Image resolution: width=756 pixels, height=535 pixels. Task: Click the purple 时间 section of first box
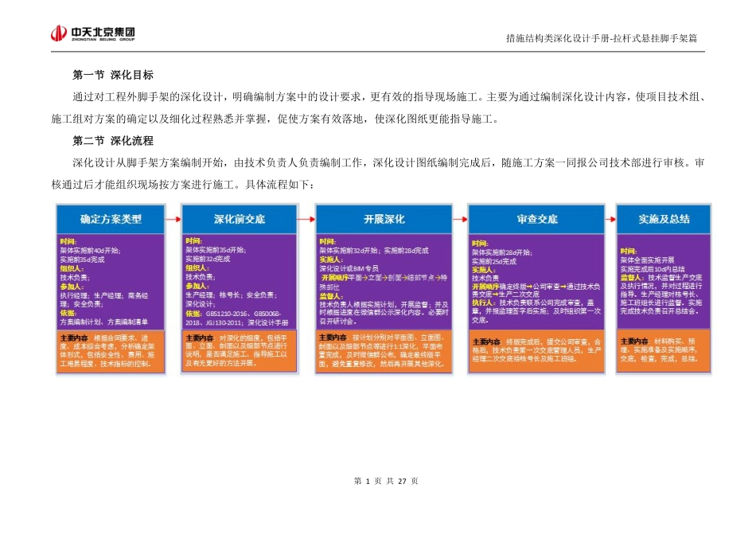coord(88,243)
